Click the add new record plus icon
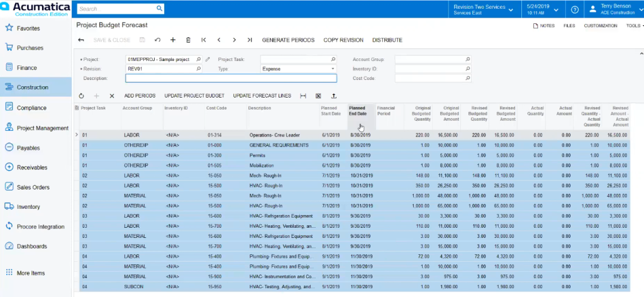644x297 pixels. point(173,40)
